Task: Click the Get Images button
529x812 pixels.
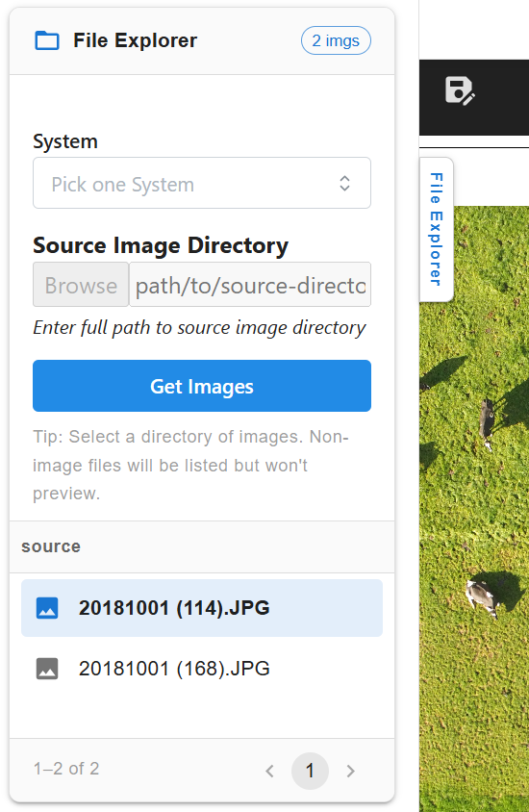Action: click(x=202, y=386)
